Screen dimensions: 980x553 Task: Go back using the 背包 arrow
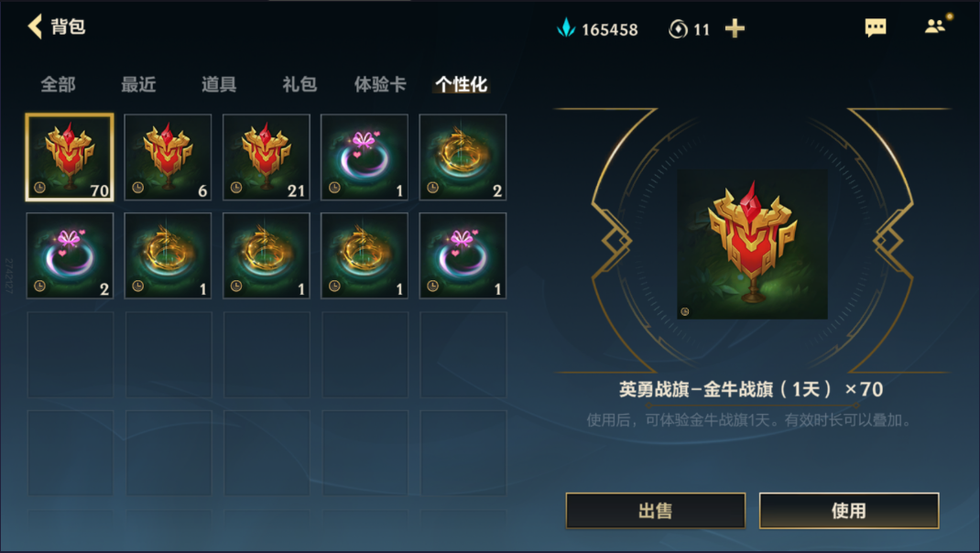coord(36,27)
